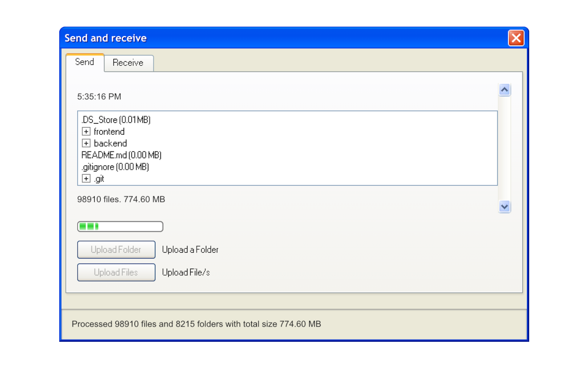Image resolution: width=588 pixels, height=368 pixels.
Task: Click the scroll up arrow
Action: [504, 90]
